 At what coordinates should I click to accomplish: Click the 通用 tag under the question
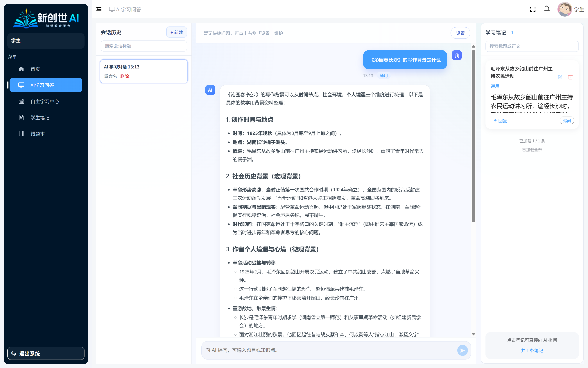coord(384,76)
